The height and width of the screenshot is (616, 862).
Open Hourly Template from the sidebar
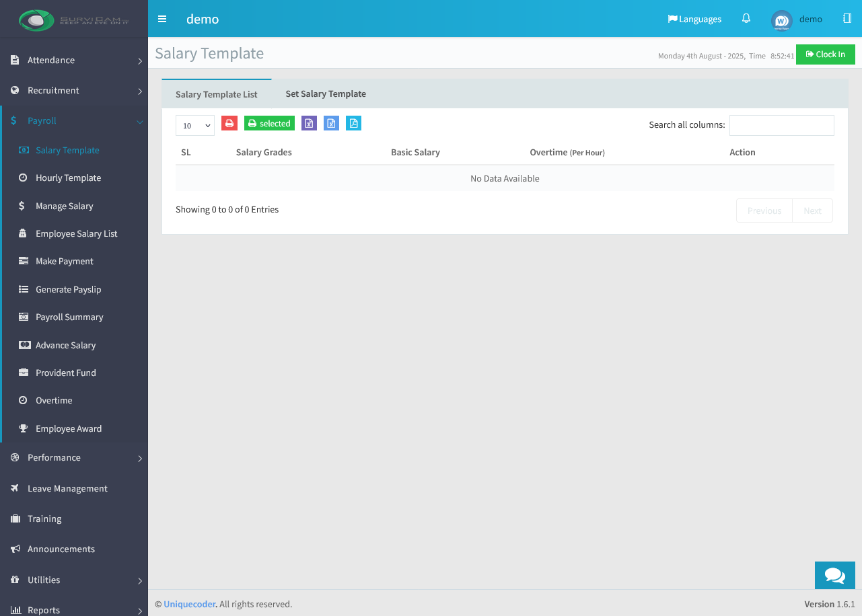pyautogui.click(x=74, y=178)
